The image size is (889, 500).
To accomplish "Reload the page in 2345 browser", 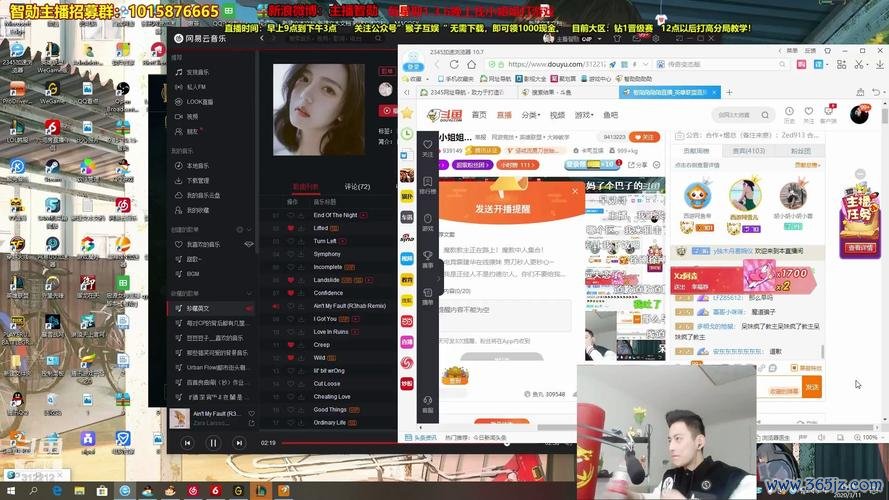I will click(454, 65).
